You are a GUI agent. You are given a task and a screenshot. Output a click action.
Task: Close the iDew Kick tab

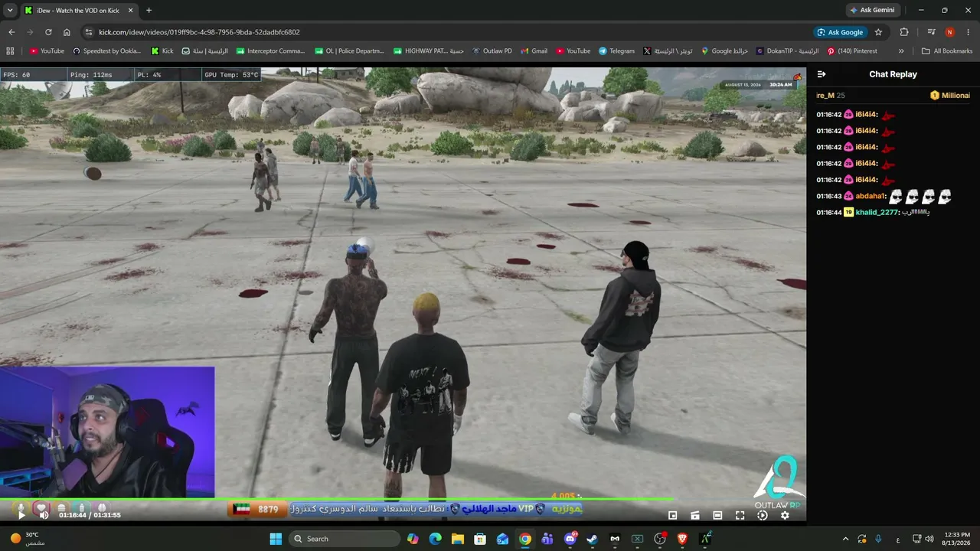tap(129, 11)
